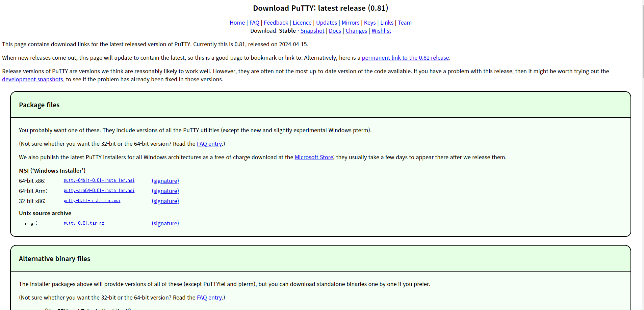This screenshot has height=310, width=644.
Task: Follow permanent link to the 0.81 release
Action: (x=406, y=58)
